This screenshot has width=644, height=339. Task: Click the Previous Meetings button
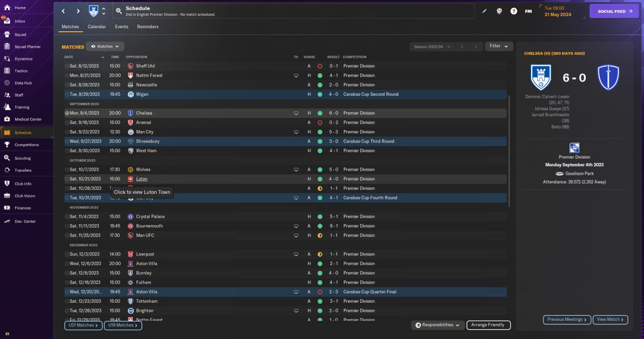tap(567, 319)
